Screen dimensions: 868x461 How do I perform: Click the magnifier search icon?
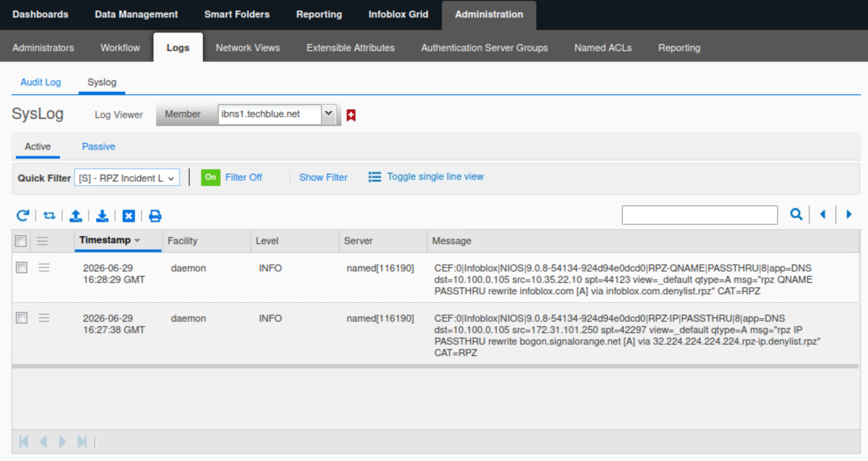coord(796,214)
